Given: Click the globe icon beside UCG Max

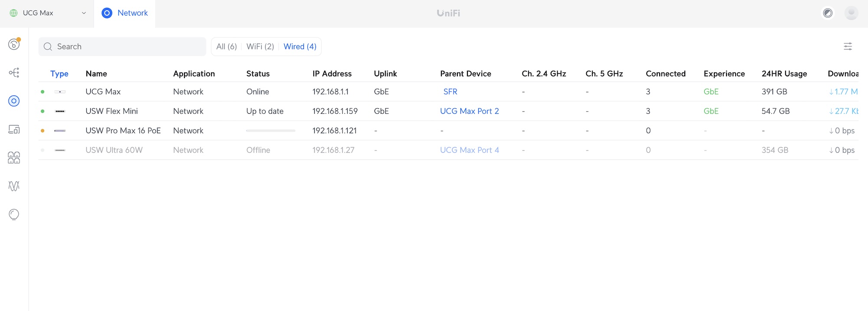Looking at the screenshot, I should pos(14,13).
